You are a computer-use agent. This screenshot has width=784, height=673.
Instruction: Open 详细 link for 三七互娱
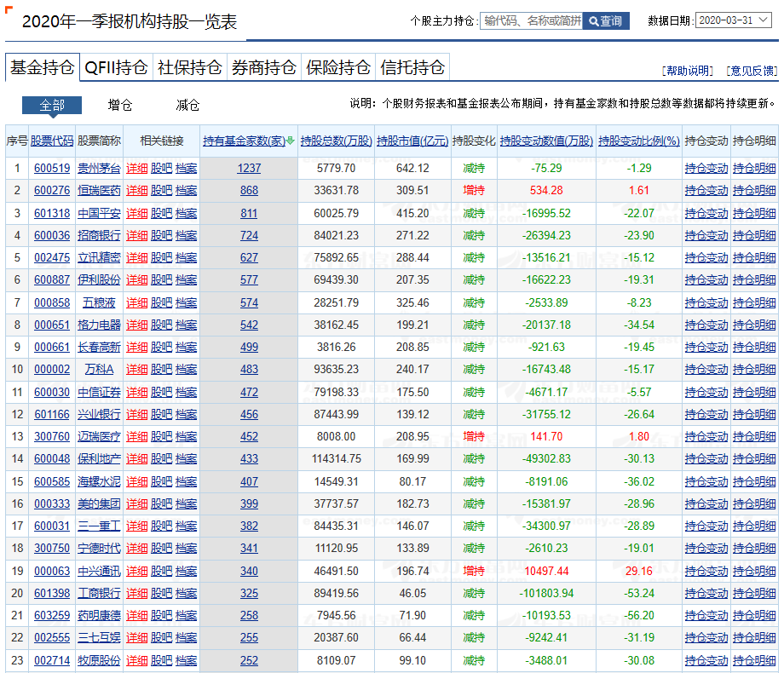point(136,637)
